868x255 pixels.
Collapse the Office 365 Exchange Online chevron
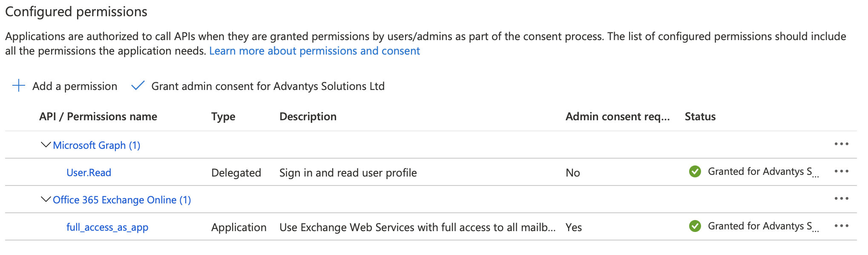(x=46, y=200)
